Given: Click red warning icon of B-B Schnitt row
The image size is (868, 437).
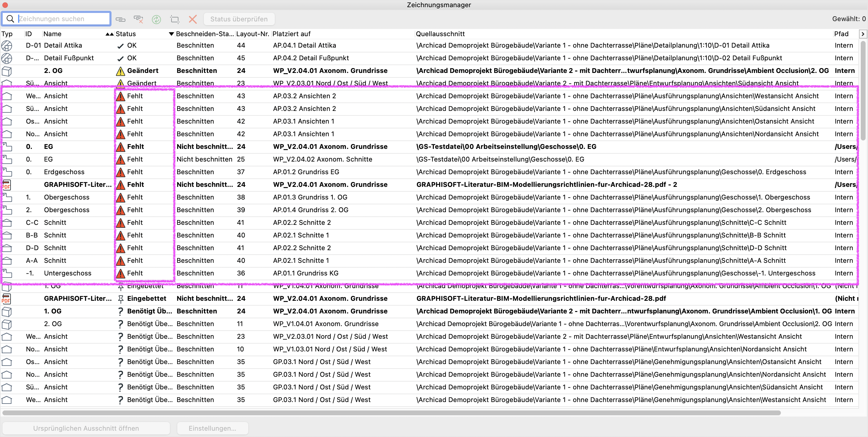Looking at the screenshot, I should pos(120,235).
